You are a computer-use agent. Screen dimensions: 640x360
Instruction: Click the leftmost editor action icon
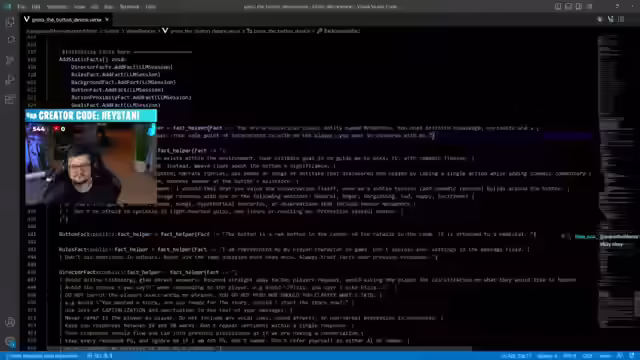600,19
